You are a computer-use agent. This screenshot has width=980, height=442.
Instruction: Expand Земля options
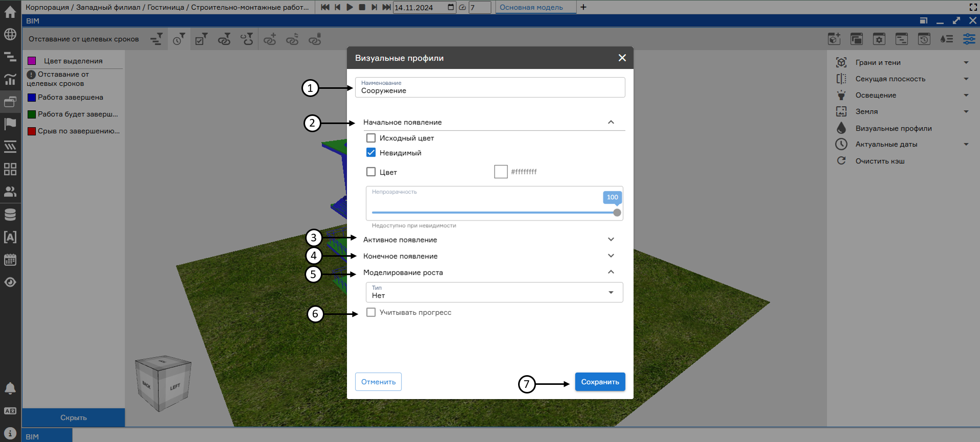coord(966,112)
